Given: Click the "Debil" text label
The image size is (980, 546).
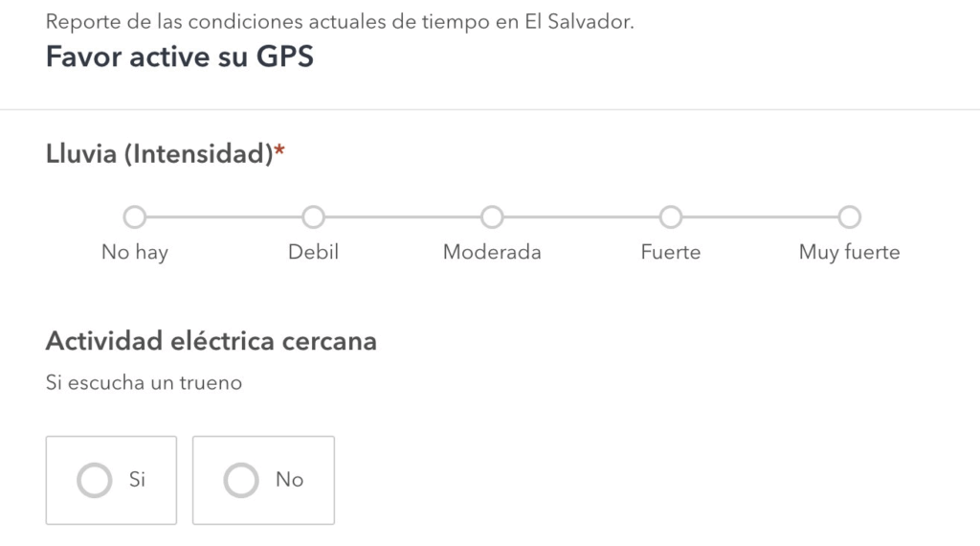Looking at the screenshot, I should coord(313,252).
